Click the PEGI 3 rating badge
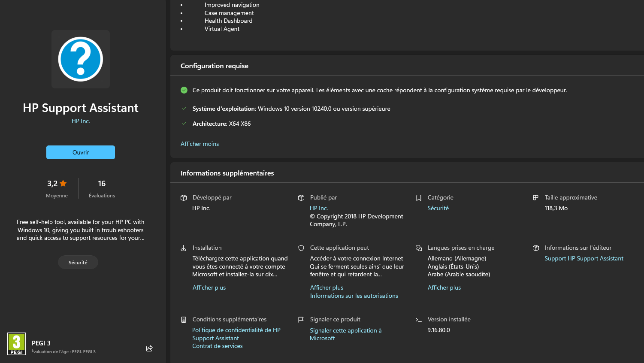The height and width of the screenshot is (363, 644). tap(17, 344)
